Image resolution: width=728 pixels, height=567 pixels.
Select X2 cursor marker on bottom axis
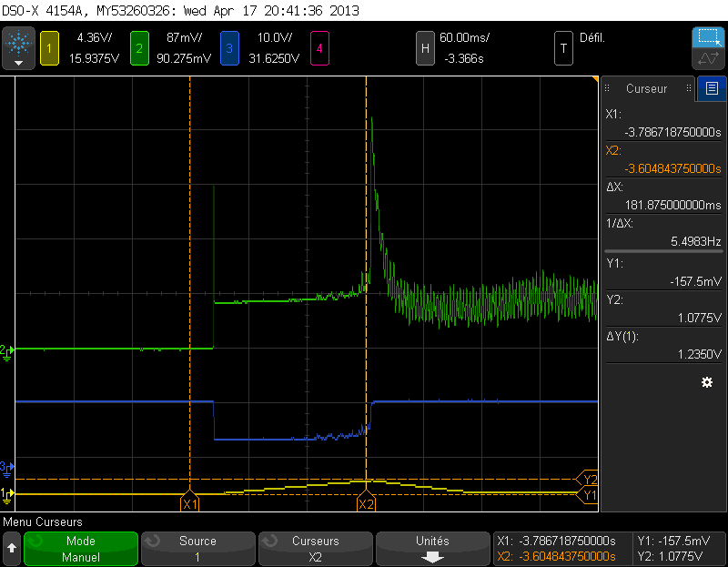click(x=366, y=501)
